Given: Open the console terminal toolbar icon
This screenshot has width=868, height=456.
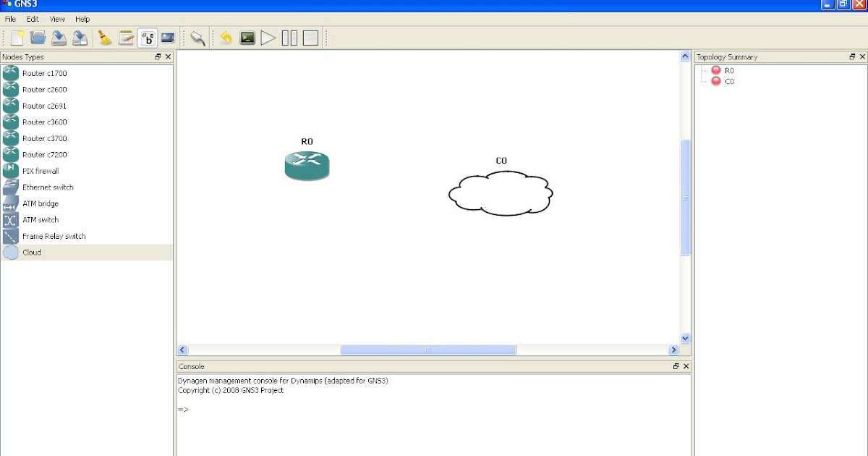Looking at the screenshot, I should pos(247,38).
